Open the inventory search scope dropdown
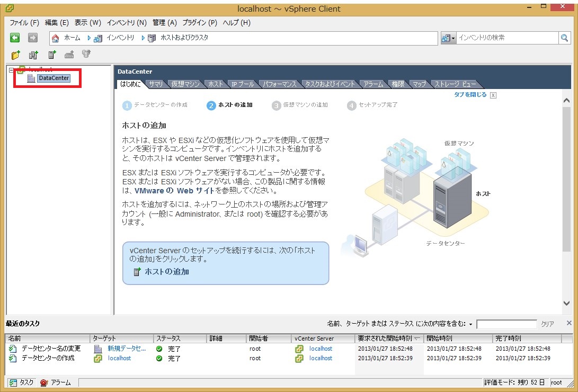 click(449, 38)
